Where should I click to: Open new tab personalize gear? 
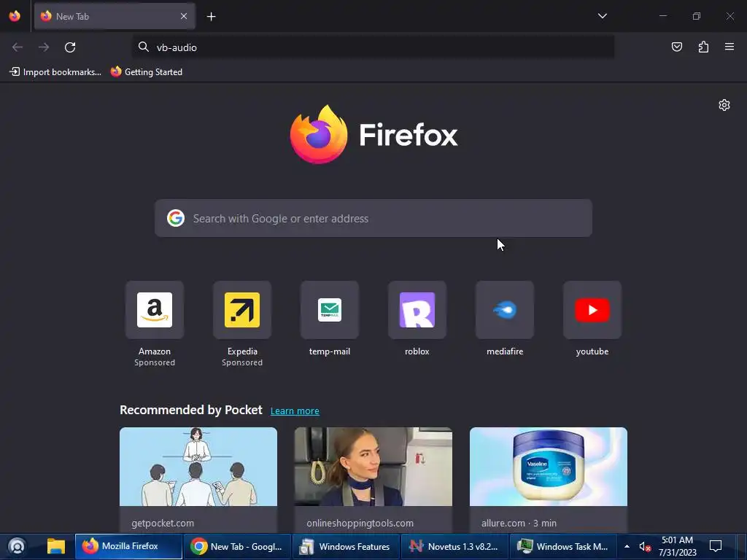point(724,105)
